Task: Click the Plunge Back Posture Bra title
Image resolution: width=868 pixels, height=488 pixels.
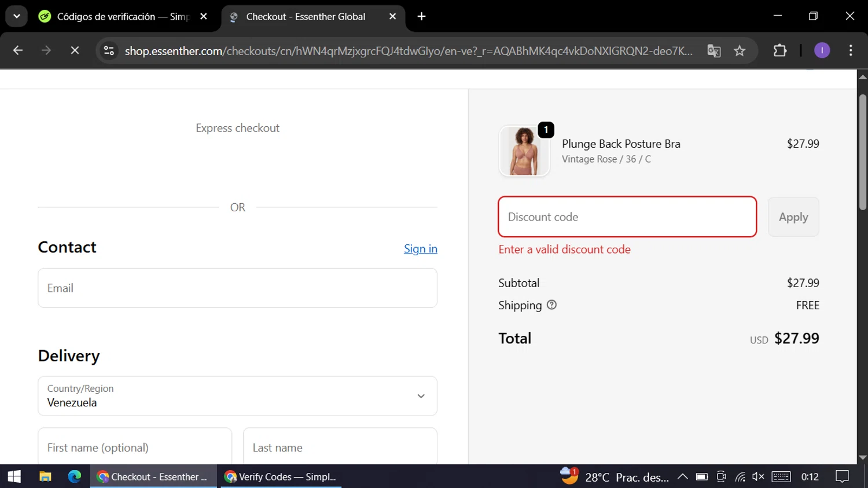Action: click(621, 144)
